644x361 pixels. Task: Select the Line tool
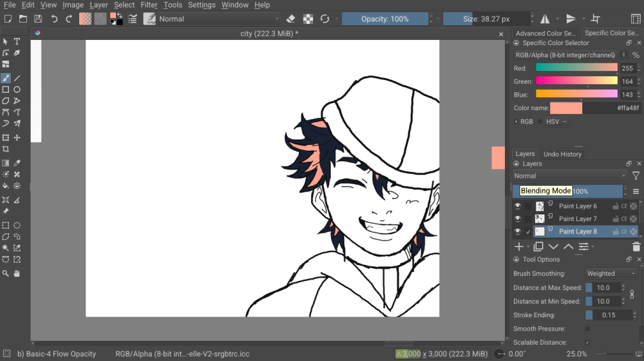coord(17,78)
